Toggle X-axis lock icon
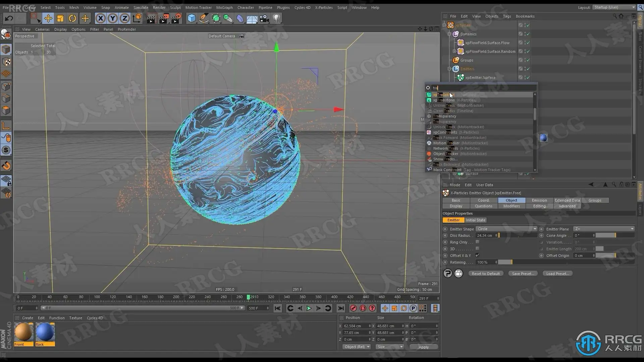Viewport: 644px width, 362px height. click(x=100, y=18)
